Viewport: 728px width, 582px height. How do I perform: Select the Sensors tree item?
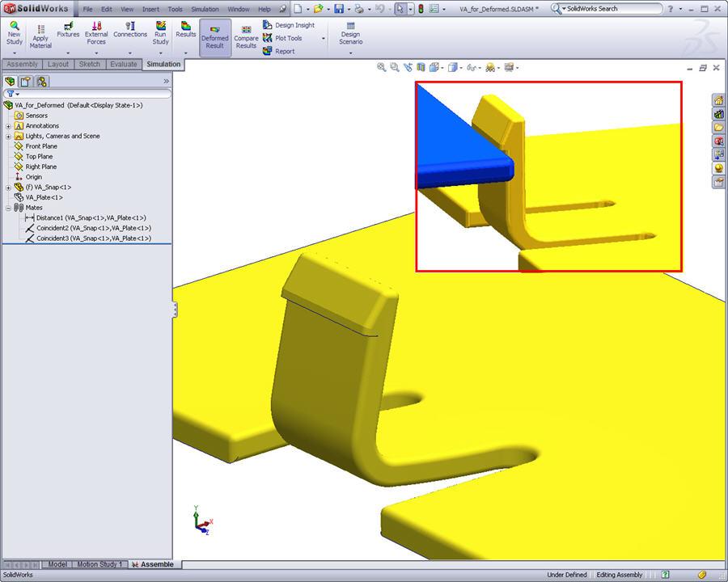pos(31,116)
